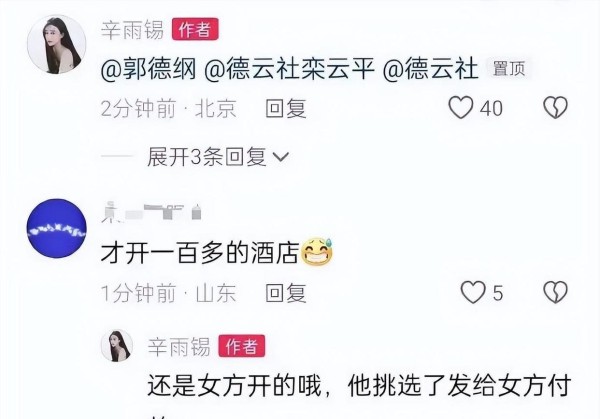Open the @德云社栾云平 mention
The image size is (600, 419).
289,69
